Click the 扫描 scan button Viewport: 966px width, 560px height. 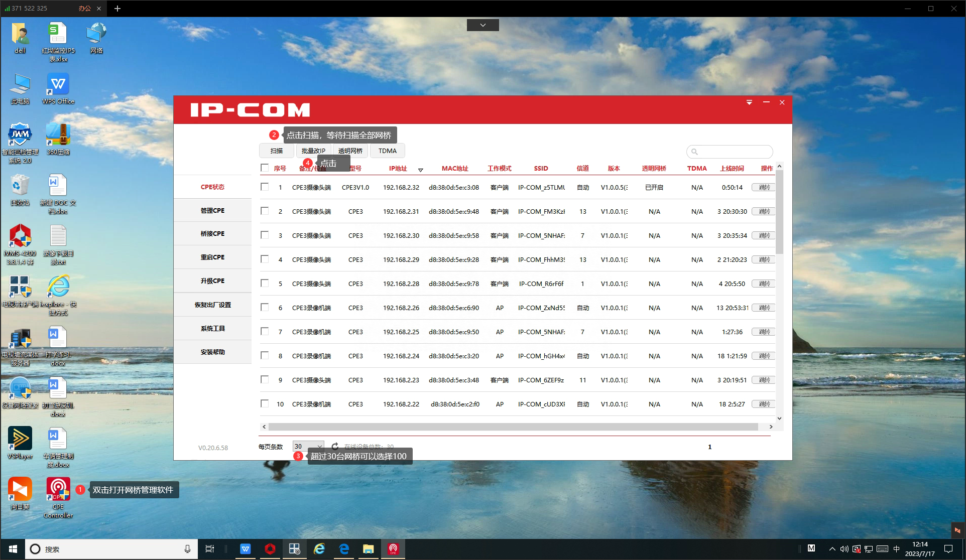(x=277, y=151)
